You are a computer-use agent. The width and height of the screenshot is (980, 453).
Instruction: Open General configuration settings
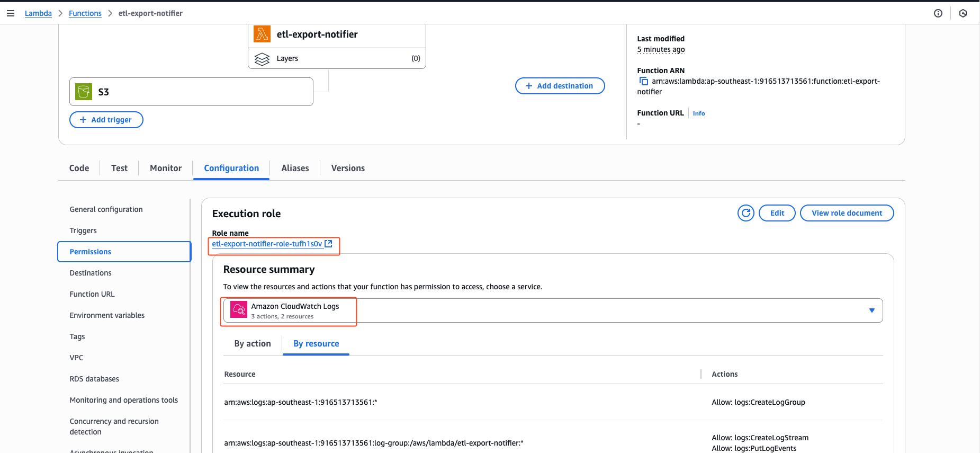pyautogui.click(x=106, y=209)
